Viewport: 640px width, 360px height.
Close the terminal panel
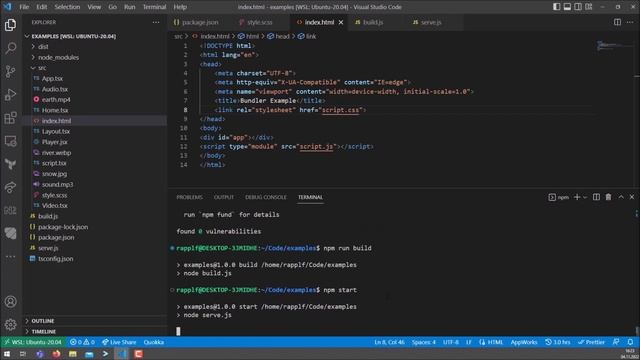(x=632, y=197)
